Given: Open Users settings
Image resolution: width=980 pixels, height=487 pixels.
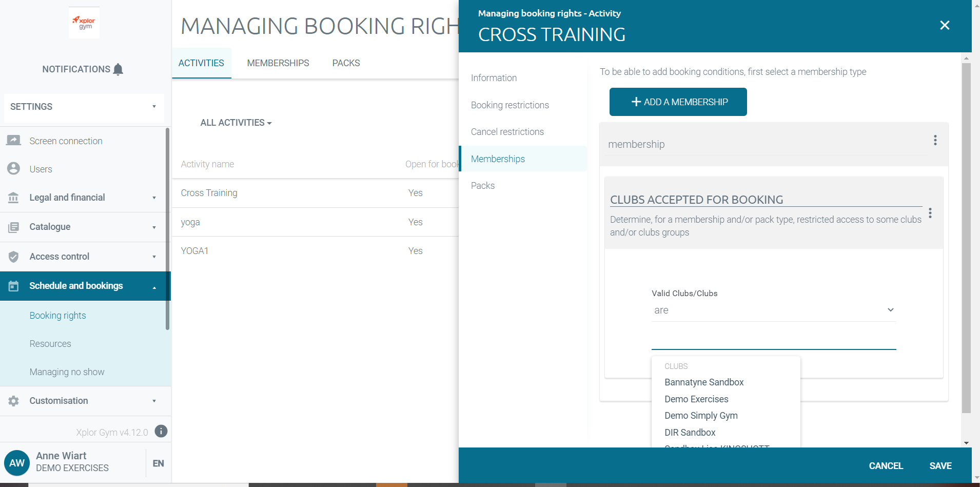Looking at the screenshot, I should point(41,169).
